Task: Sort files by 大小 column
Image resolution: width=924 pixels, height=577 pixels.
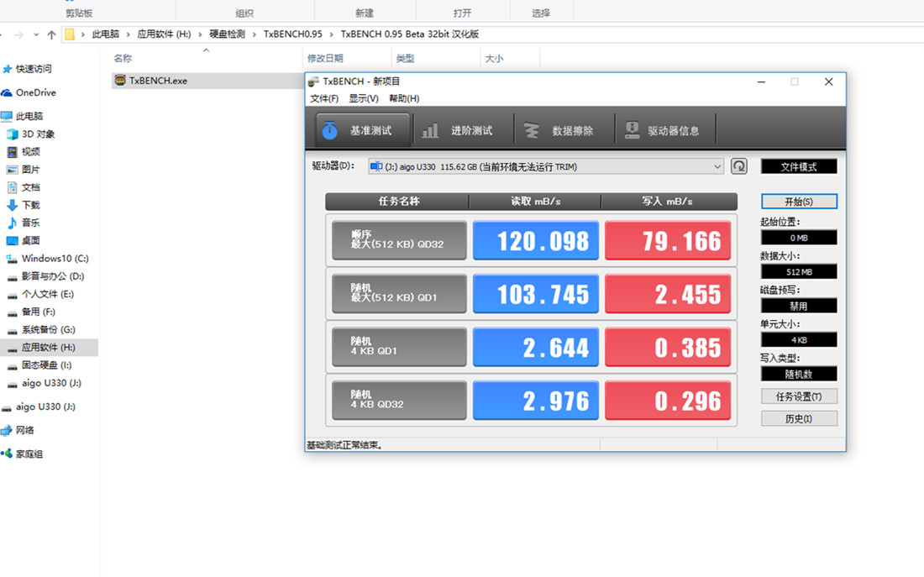Action: pyautogui.click(x=494, y=58)
